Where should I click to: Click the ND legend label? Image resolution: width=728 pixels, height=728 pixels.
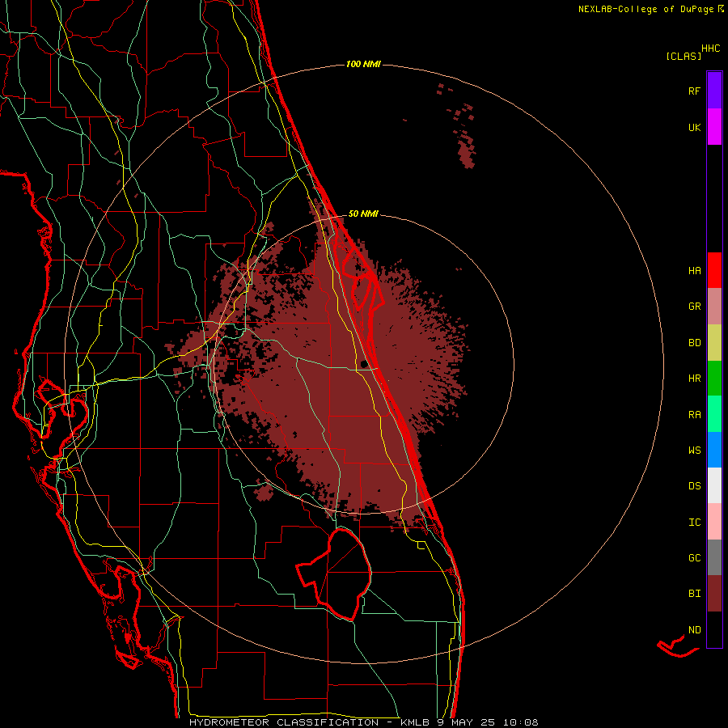[x=694, y=629]
